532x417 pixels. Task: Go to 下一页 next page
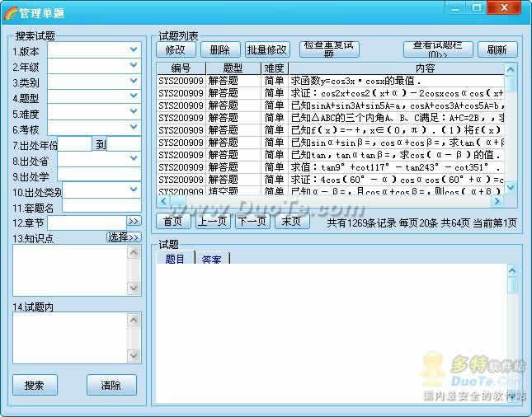252,221
